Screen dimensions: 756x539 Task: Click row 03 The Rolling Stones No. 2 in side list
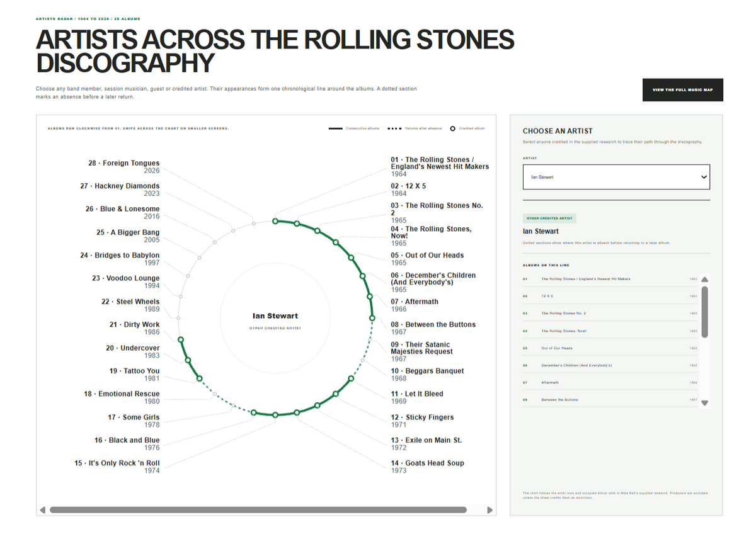click(x=610, y=314)
